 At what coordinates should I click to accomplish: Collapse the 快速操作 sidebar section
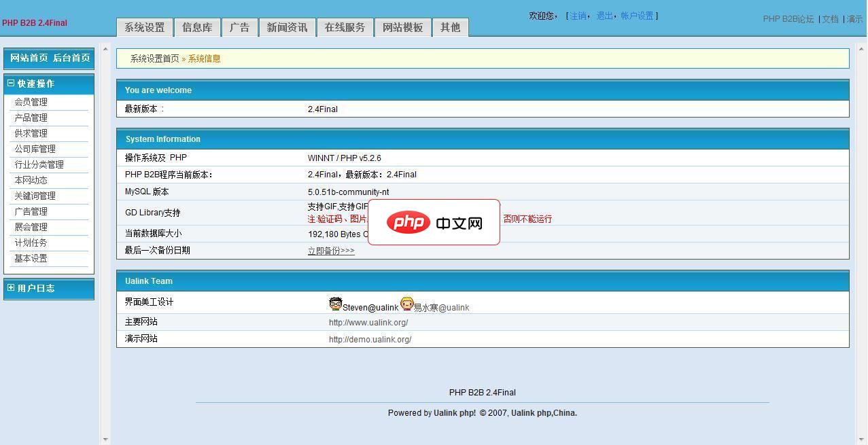[x=10, y=84]
